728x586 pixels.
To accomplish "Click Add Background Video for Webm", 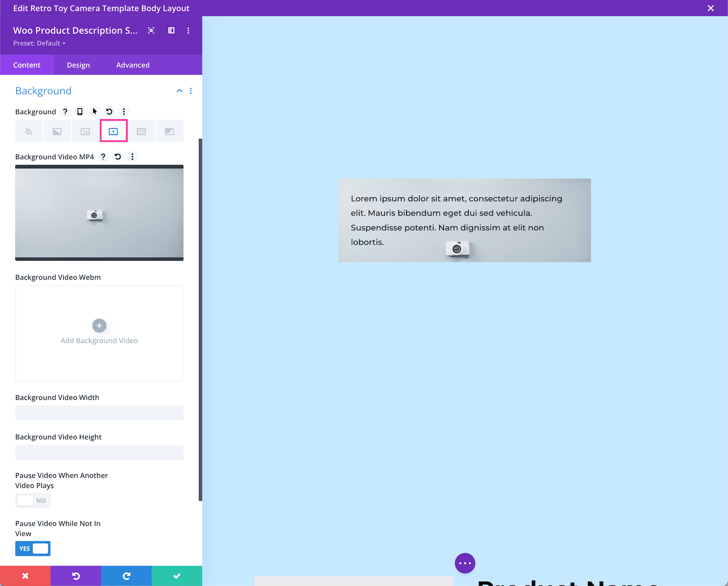I will [x=99, y=332].
